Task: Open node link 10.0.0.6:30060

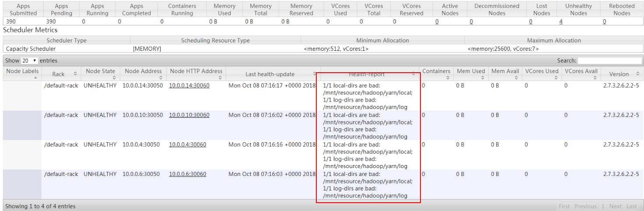Action: point(188,174)
